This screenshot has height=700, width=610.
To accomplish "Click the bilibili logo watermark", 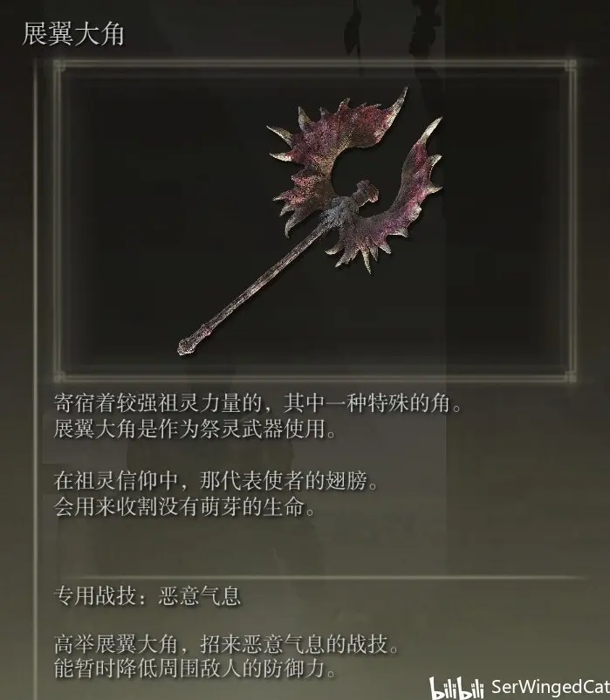I will (x=456, y=688).
